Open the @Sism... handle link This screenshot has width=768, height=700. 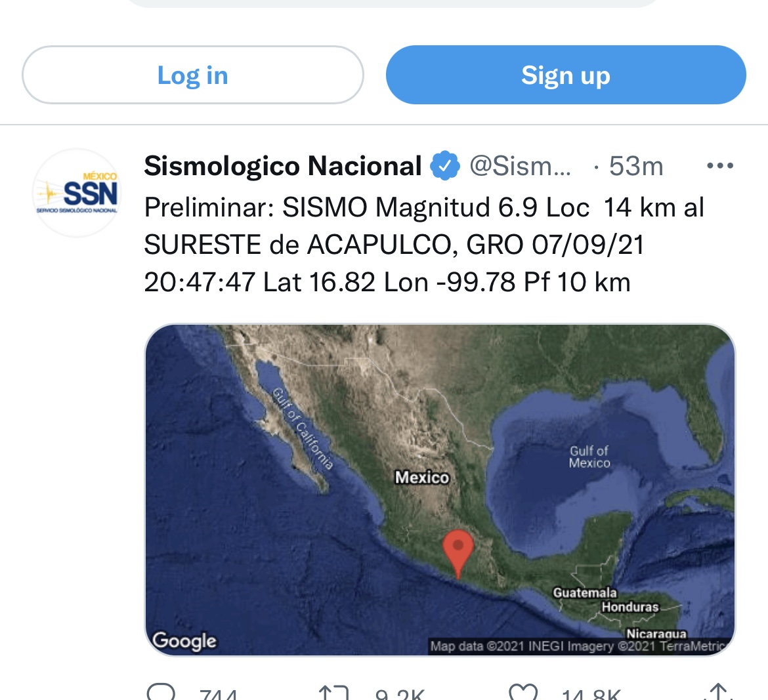[520, 166]
